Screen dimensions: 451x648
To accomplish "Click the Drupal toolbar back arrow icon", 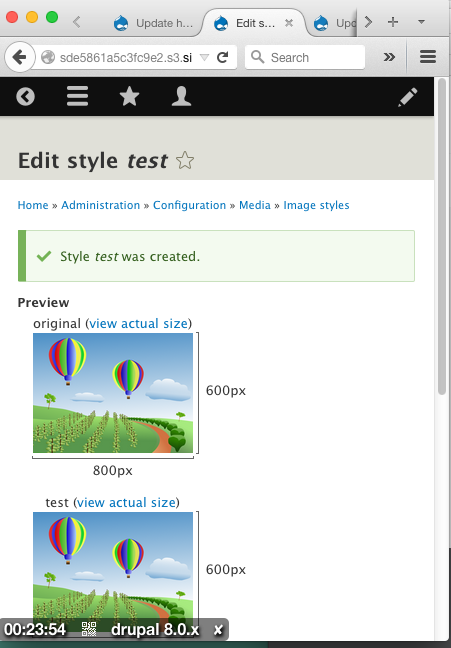I will [25, 97].
